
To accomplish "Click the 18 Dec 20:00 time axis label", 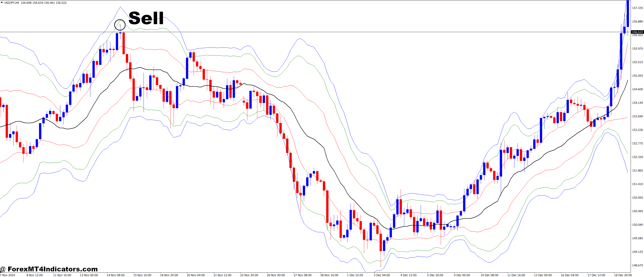I will coord(623,275).
